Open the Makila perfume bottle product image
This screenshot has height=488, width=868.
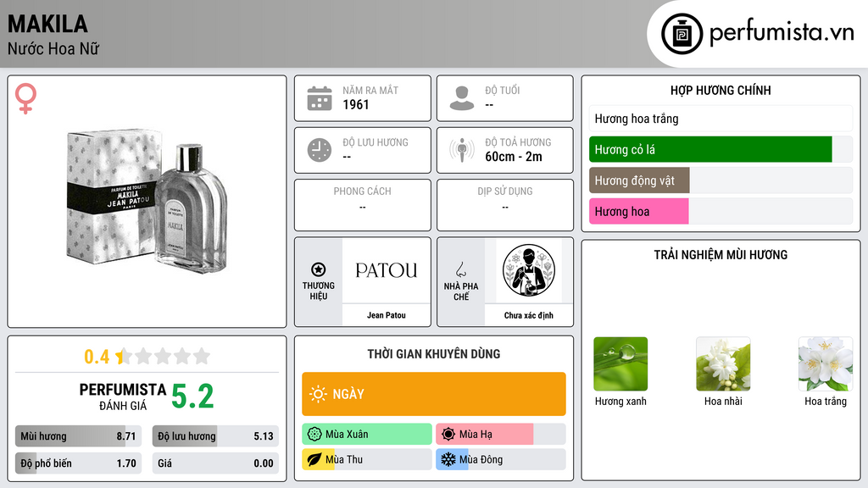[x=147, y=202]
